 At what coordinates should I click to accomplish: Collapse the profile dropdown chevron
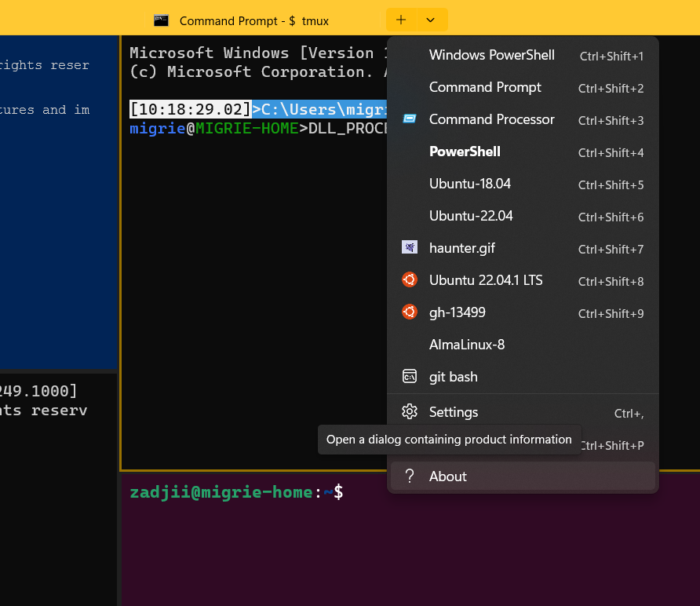click(430, 20)
